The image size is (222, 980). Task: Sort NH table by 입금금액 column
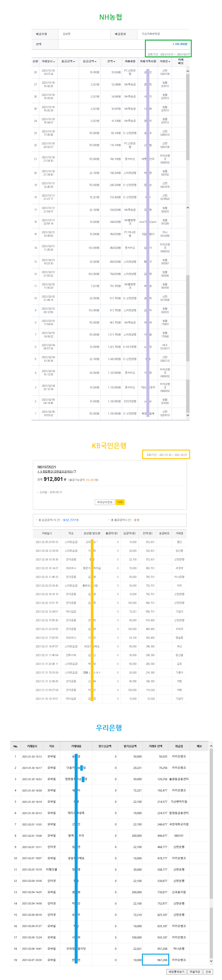[90, 61]
